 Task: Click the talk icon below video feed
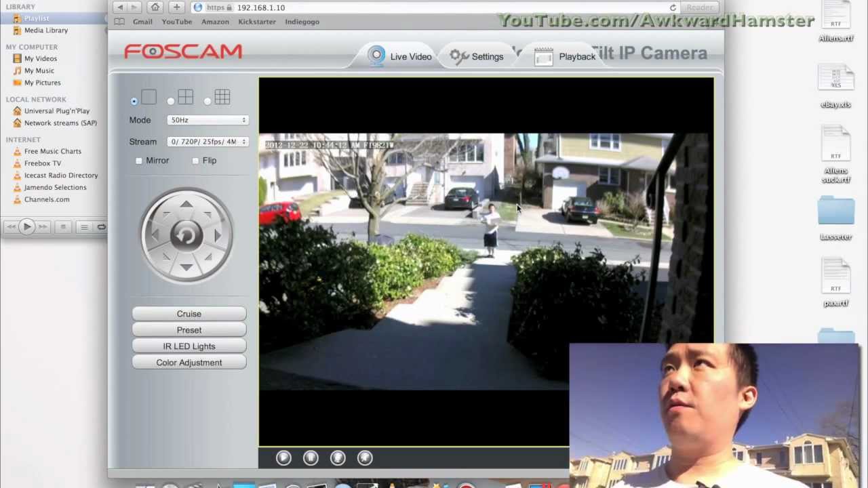(x=338, y=458)
